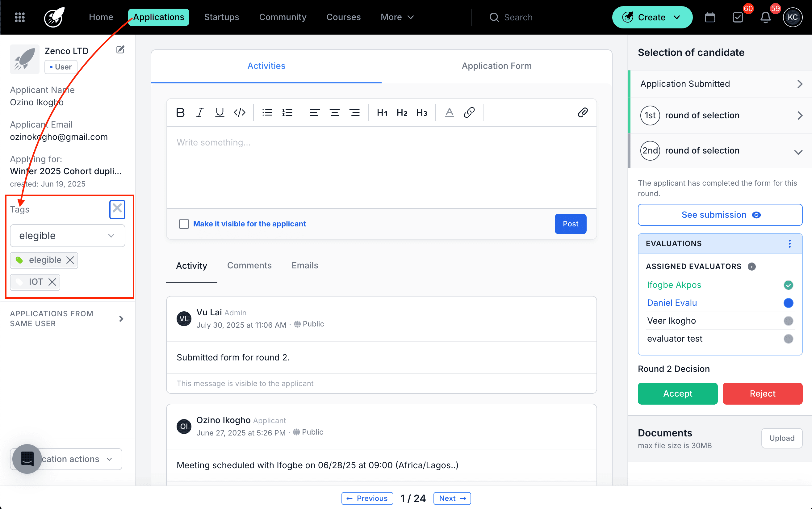Edit Zenco LTD with the pencil icon
Screen dimensions: 812x509
(120, 50)
